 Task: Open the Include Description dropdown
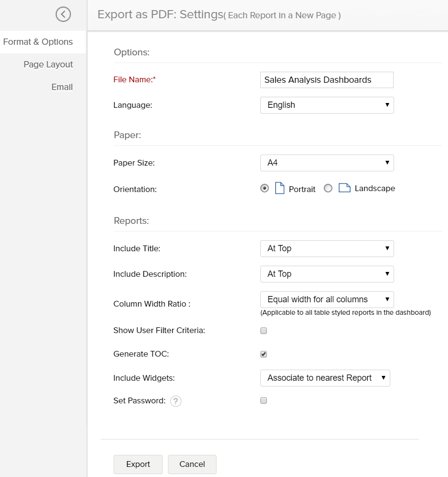(327, 274)
